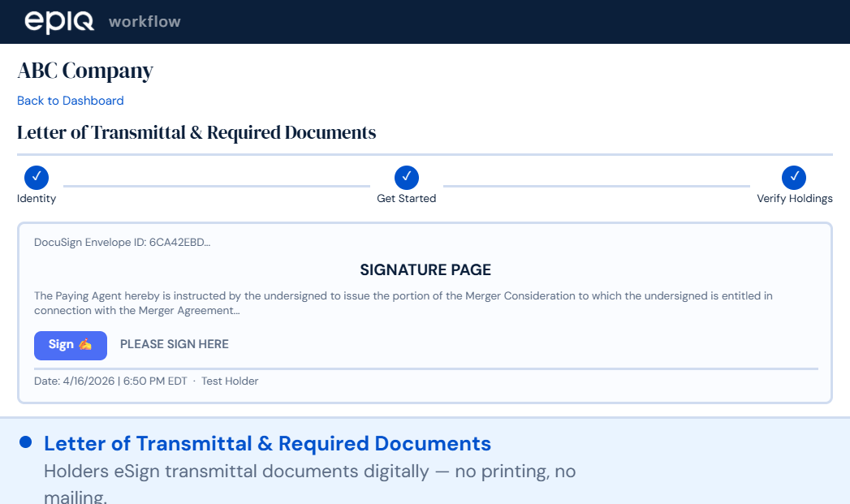Screen dimensions: 850x504
Task: Click the Get Started step checkmark circle
Action: tap(407, 177)
